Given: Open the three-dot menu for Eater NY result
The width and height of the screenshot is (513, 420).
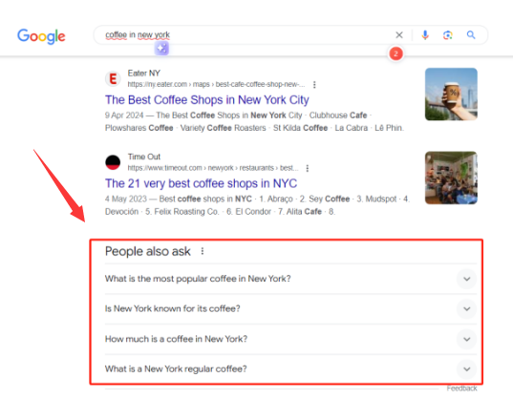Looking at the screenshot, I should 314,85.
